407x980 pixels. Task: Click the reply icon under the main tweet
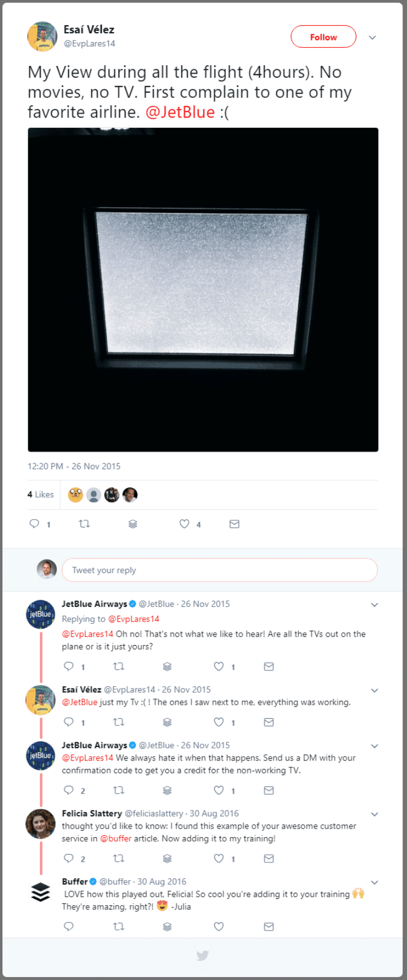[x=34, y=524]
